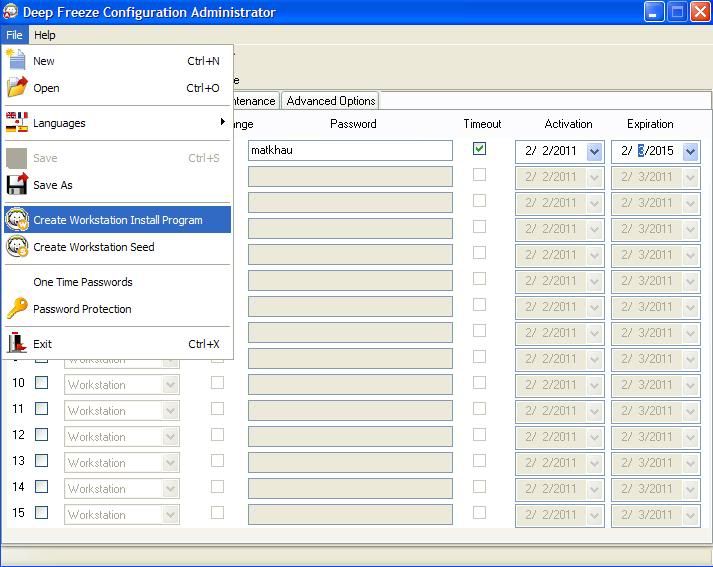This screenshot has height=567, width=713.
Task: Open the File menu
Action: click(x=14, y=35)
